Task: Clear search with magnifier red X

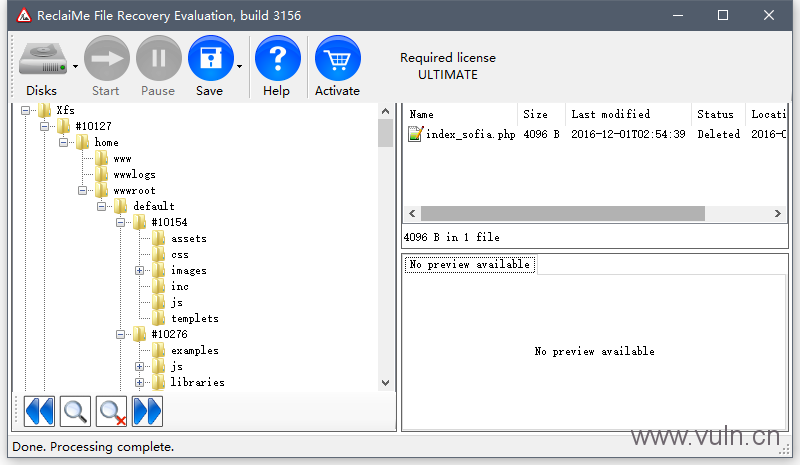Action: click(x=111, y=411)
